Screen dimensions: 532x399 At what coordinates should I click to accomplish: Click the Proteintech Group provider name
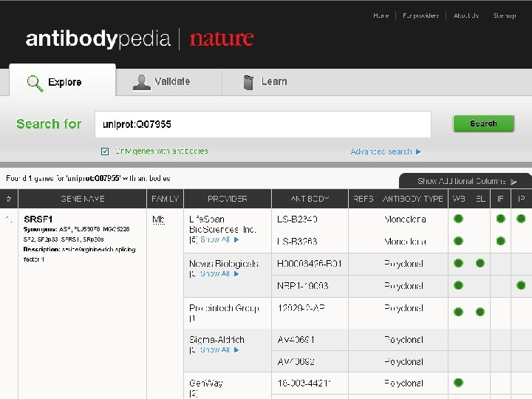224,308
